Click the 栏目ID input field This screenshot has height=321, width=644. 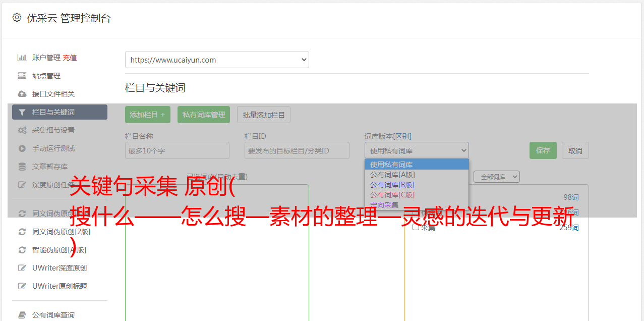point(297,150)
